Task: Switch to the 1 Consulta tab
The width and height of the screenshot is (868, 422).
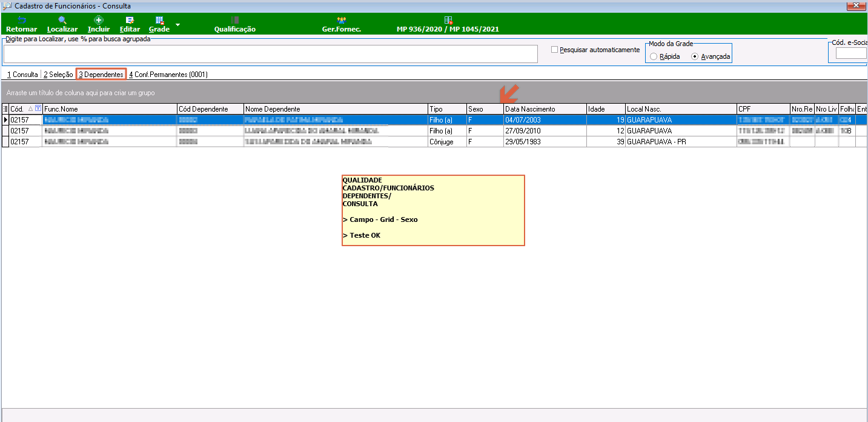Action: (22, 75)
